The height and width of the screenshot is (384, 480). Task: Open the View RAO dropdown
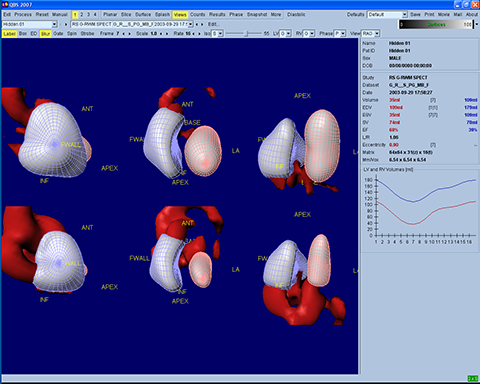point(371,34)
